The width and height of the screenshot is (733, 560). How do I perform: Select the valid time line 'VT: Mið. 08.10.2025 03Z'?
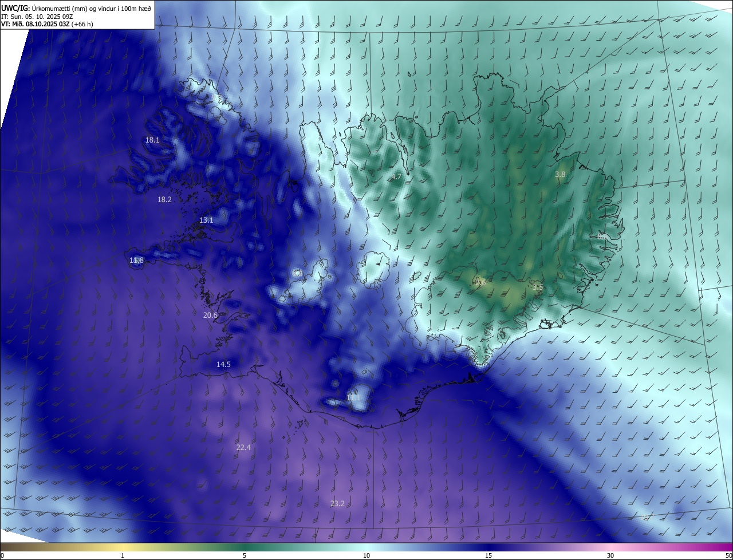(47, 24)
